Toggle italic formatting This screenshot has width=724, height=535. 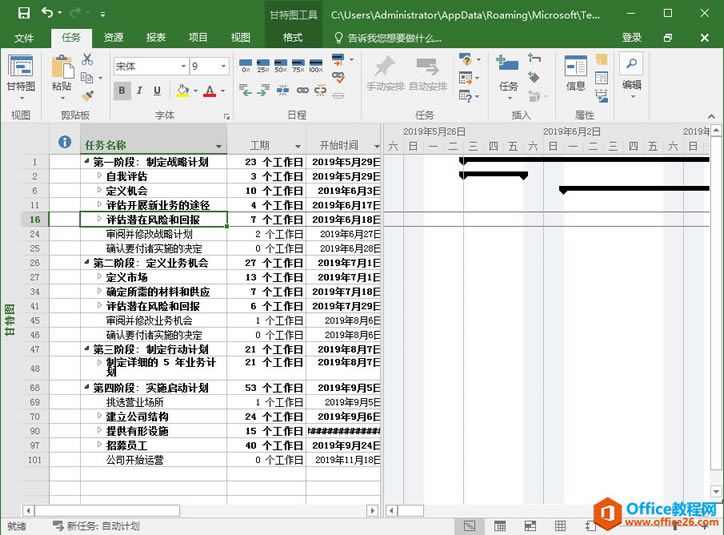(x=139, y=91)
